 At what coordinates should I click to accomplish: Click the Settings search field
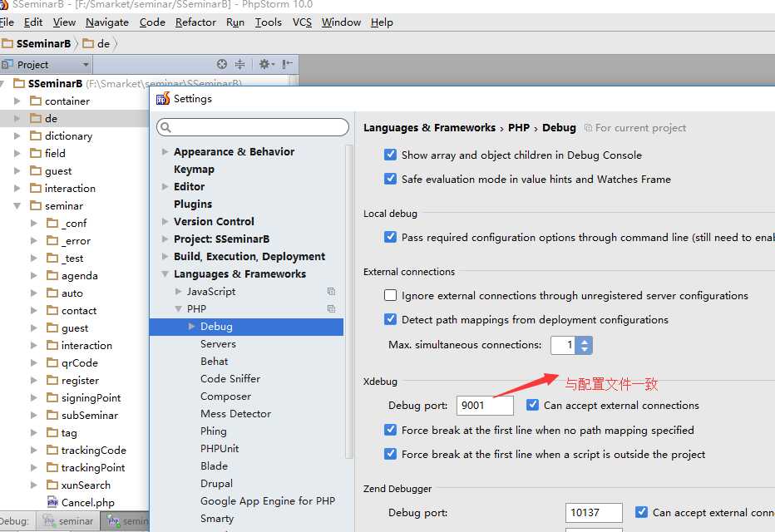(253, 127)
